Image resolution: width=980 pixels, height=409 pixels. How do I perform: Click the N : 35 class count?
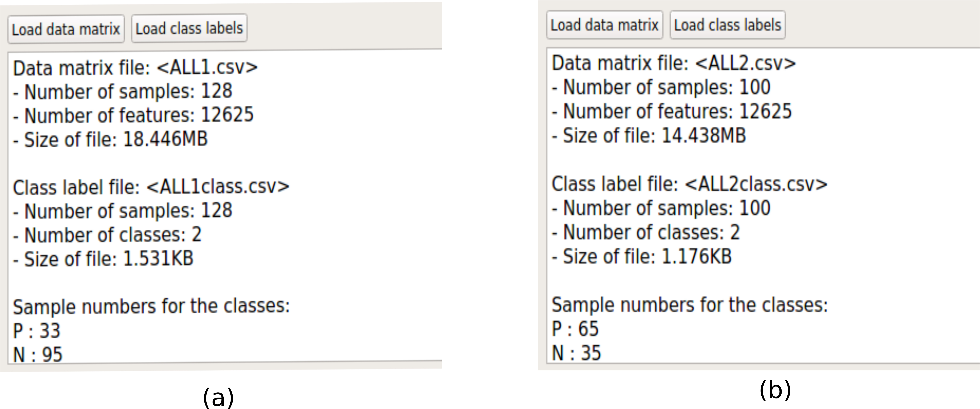pos(576,353)
